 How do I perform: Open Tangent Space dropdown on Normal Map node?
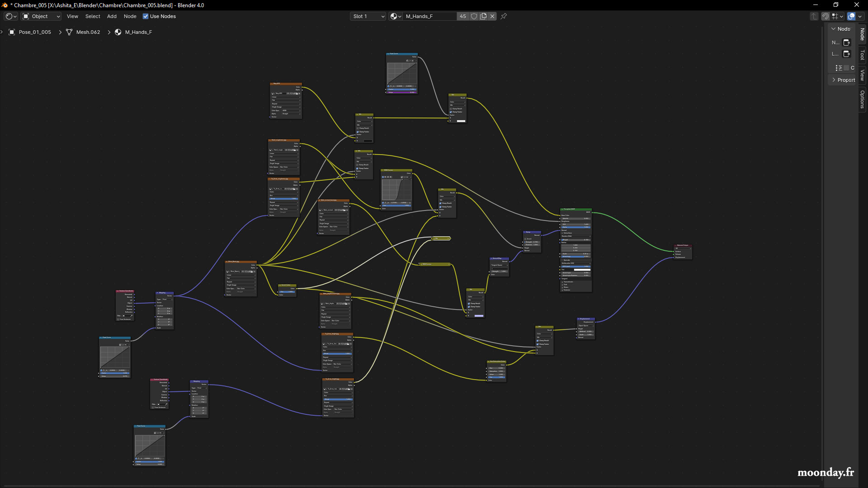(499, 265)
